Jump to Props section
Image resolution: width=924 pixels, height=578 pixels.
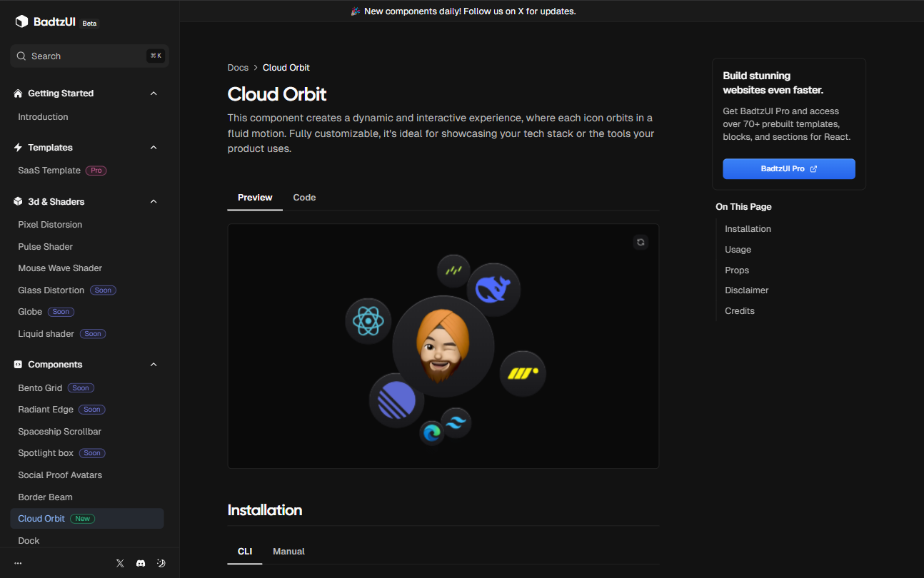click(x=737, y=270)
